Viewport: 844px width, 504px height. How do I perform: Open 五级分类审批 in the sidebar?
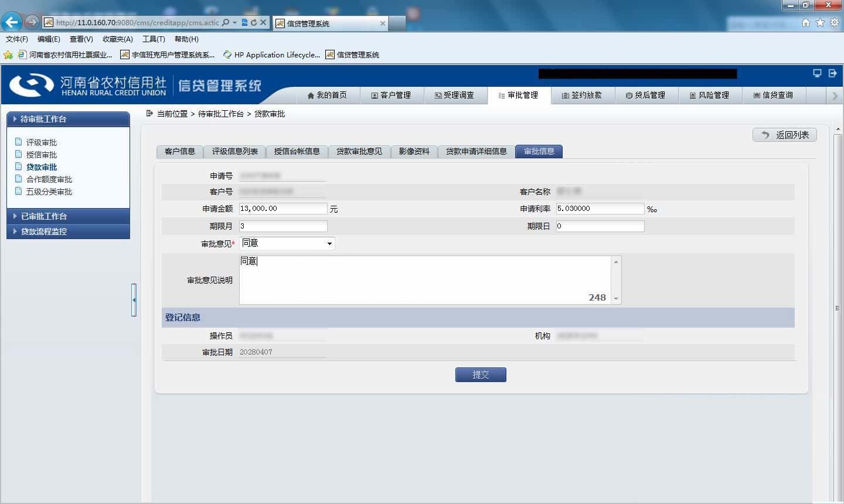click(49, 192)
